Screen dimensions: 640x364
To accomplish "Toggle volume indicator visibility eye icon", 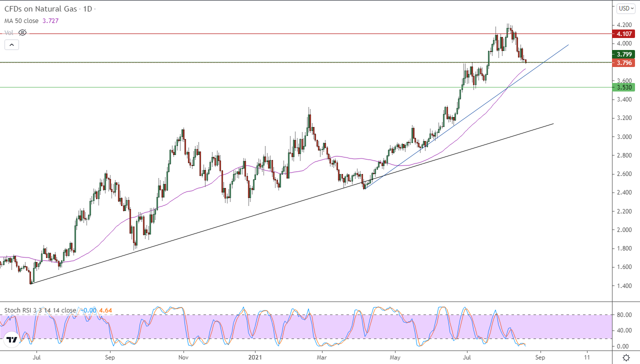I will (22, 32).
